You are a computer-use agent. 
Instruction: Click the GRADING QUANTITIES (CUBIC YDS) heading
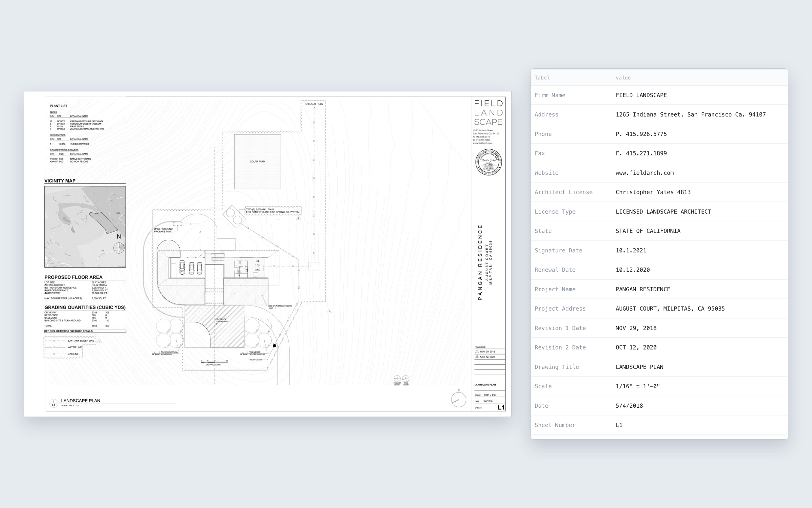coord(85,308)
